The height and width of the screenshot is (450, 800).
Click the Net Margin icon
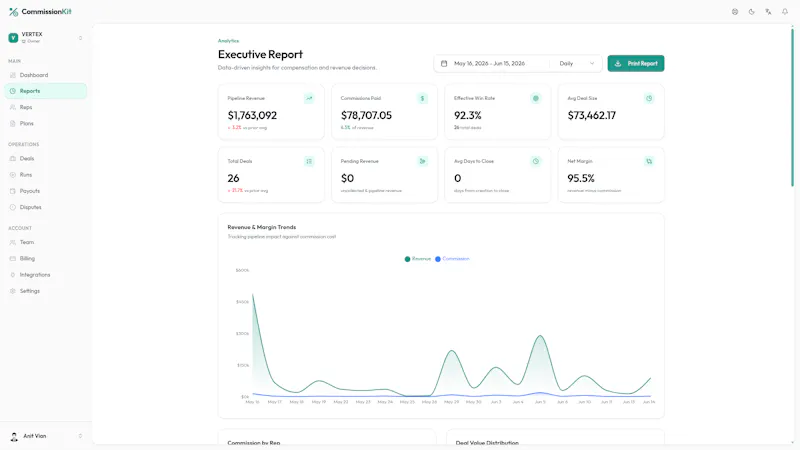coord(649,161)
